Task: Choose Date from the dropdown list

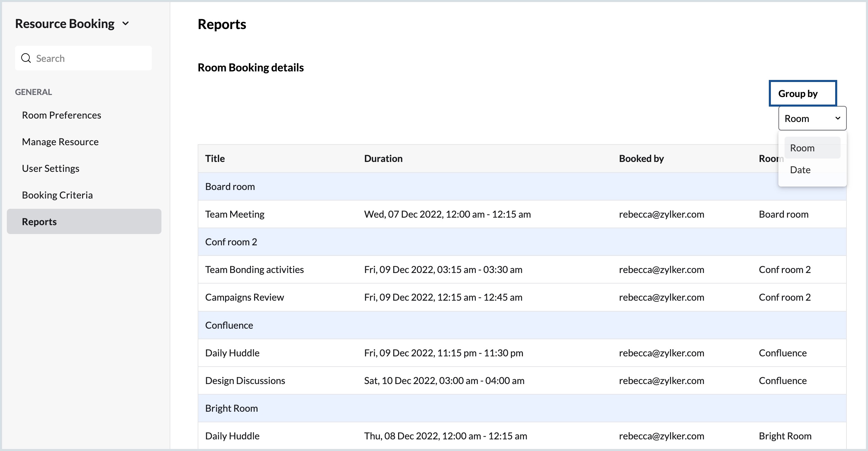Action: point(800,170)
